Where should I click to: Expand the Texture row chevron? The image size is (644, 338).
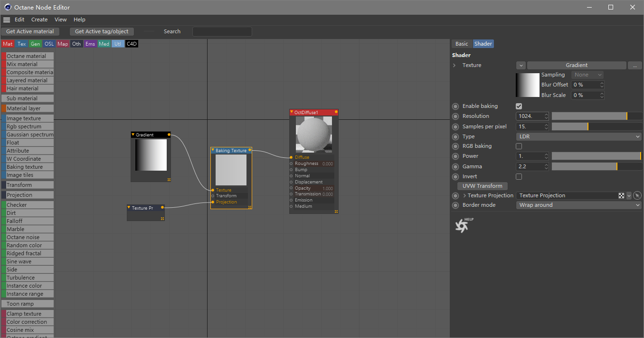[x=455, y=65]
